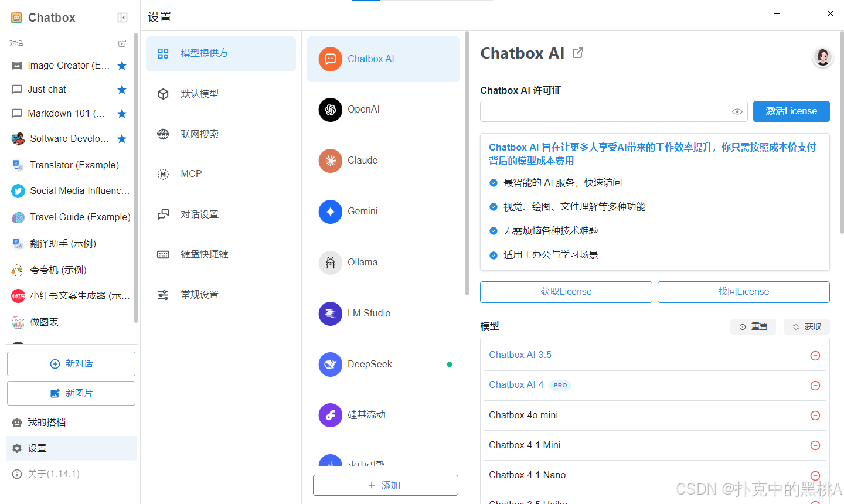Remove the Chatbox AI 4 model
The width and height of the screenshot is (844, 504).
point(815,386)
